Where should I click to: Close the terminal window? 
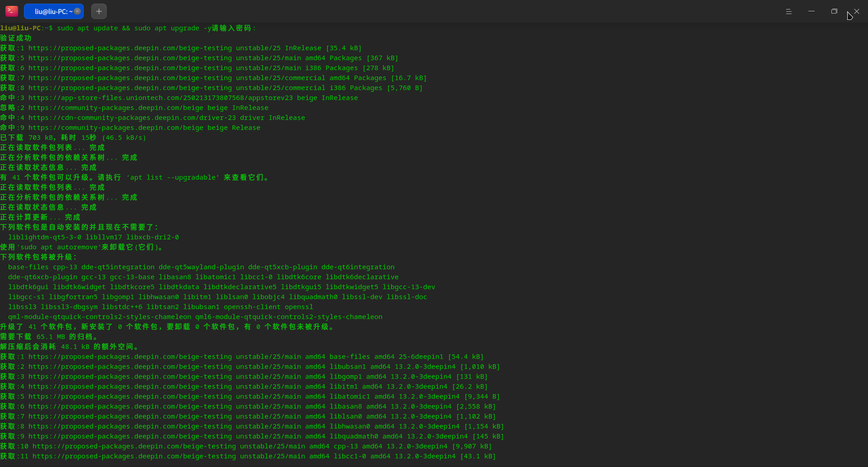(857, 11)
